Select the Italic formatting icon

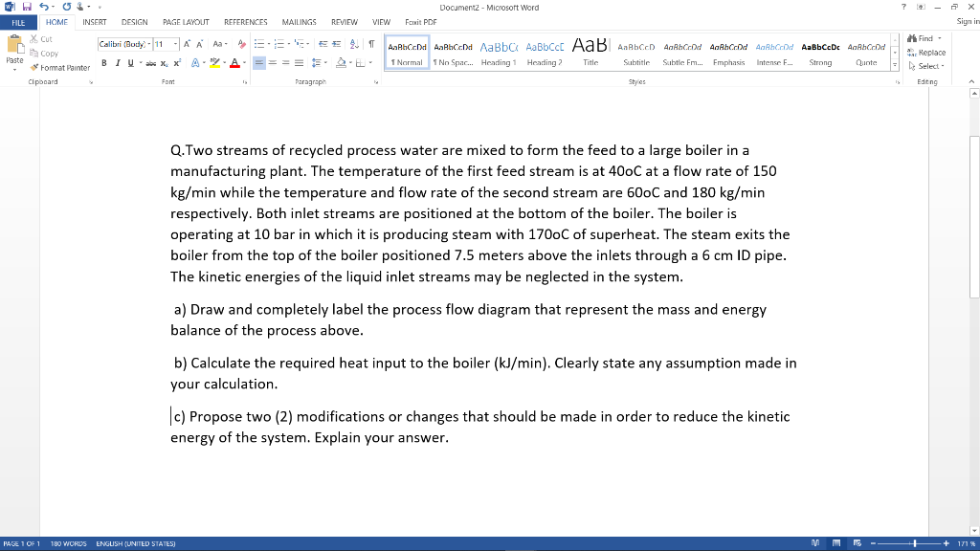click(x=117, y=63)
